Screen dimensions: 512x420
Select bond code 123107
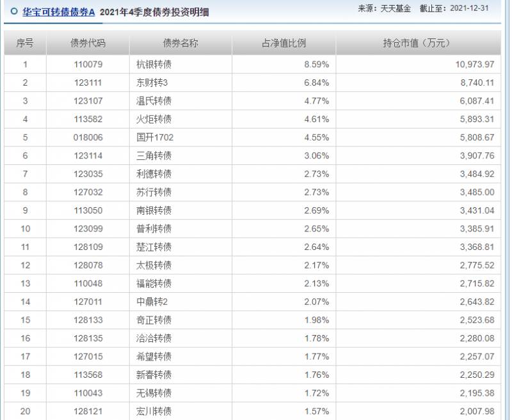tap(88, 101)
